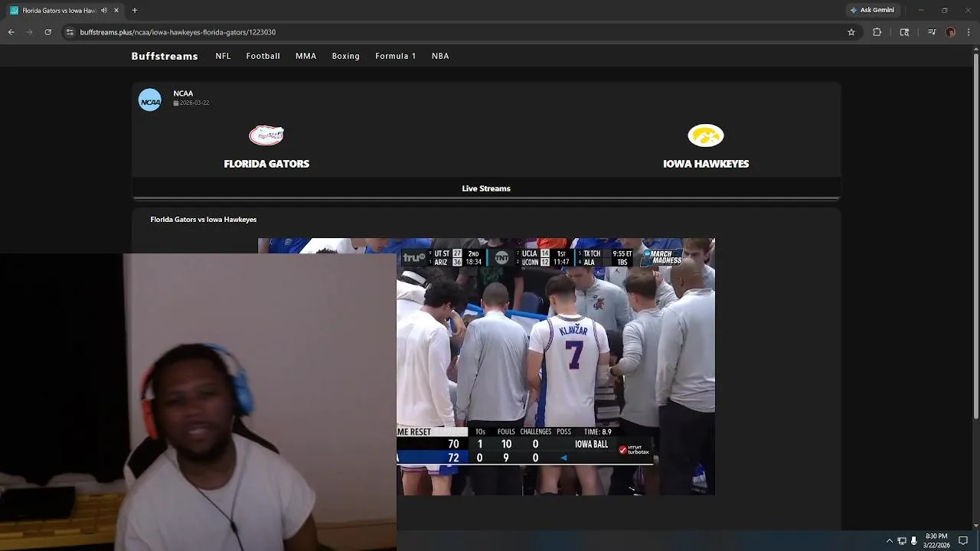Click the Florida Gators vs Iowa Hawkeyes heading
This screenshot has height=551, width=980.
(204, 220)
